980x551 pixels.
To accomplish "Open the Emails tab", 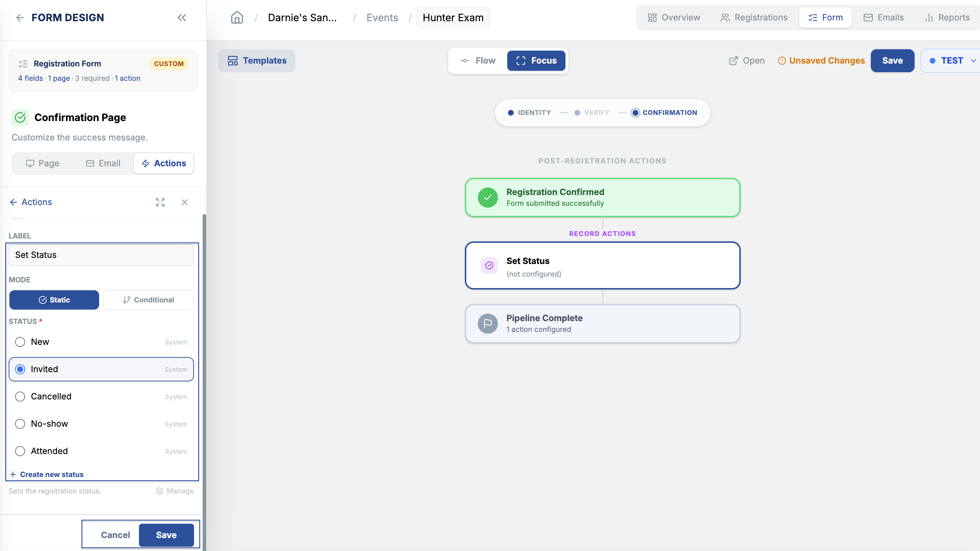I will coord(883,18).
